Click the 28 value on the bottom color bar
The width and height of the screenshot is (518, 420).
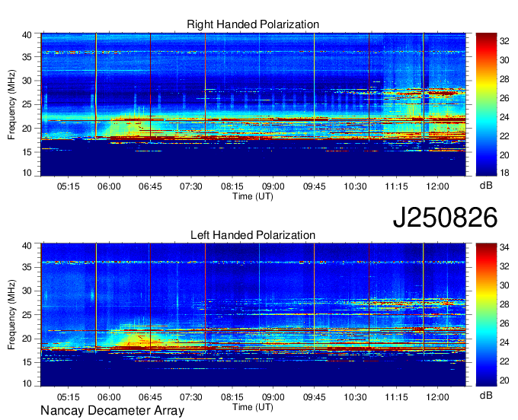tap(504, 304)
